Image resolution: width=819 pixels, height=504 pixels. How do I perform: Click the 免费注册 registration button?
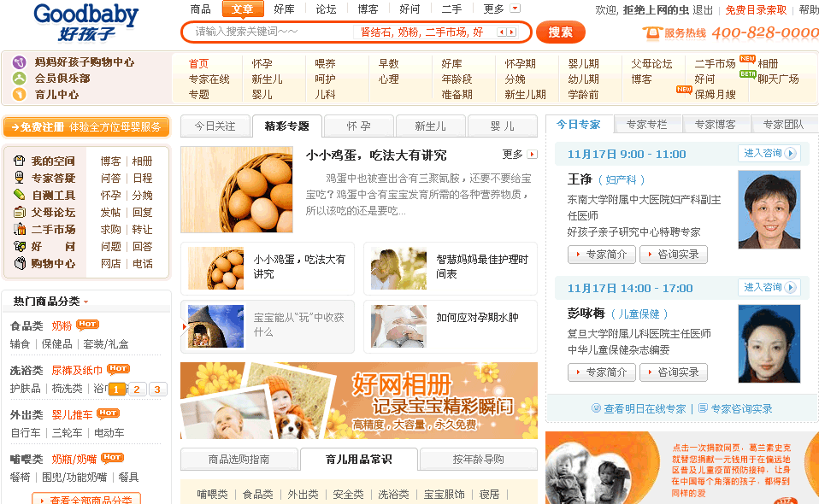pyautogui.click(x=86, y=126)
